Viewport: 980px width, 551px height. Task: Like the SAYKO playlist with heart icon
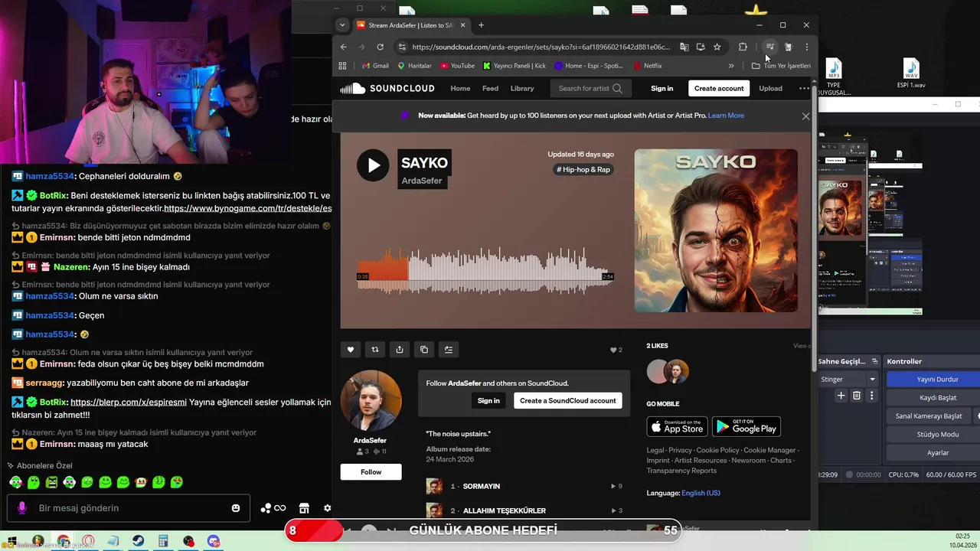pyautogui.click(x=351, y=350)
